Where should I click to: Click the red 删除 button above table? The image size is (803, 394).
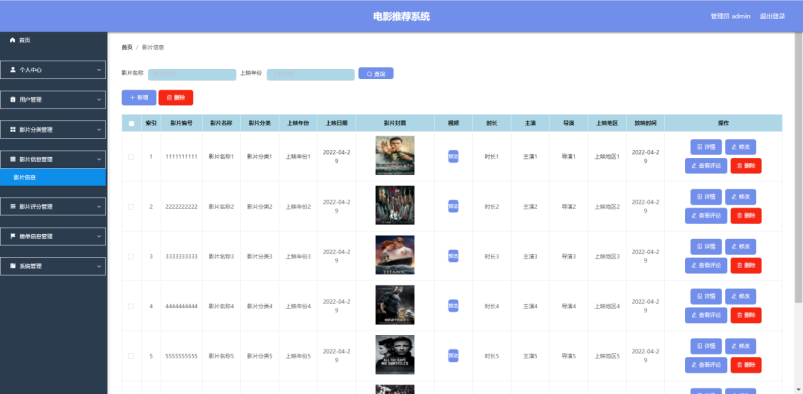[176, 97]
